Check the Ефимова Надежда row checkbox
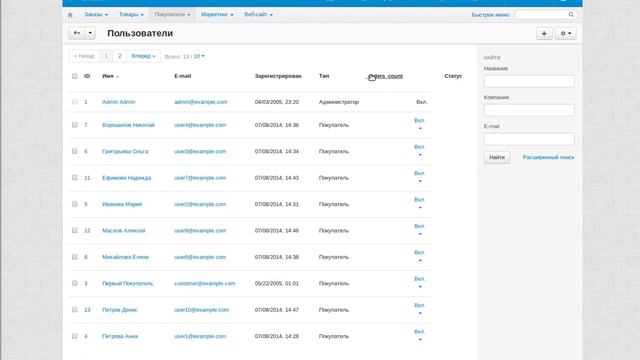 [x=74, y=178]
